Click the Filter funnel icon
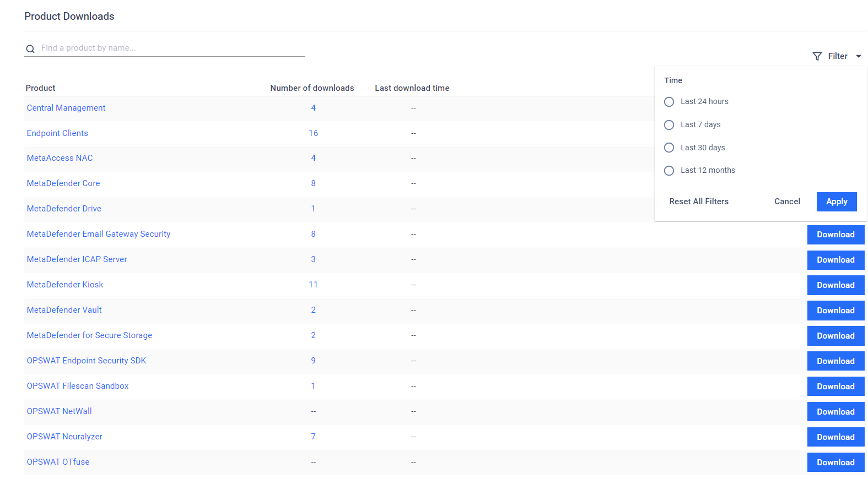 [x=817, y=56]
